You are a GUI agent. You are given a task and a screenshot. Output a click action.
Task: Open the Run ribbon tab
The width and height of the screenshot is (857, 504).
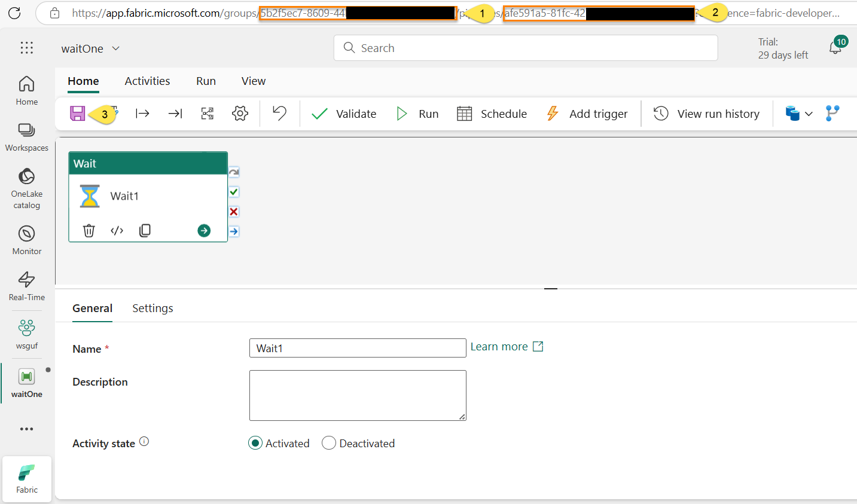206,81
